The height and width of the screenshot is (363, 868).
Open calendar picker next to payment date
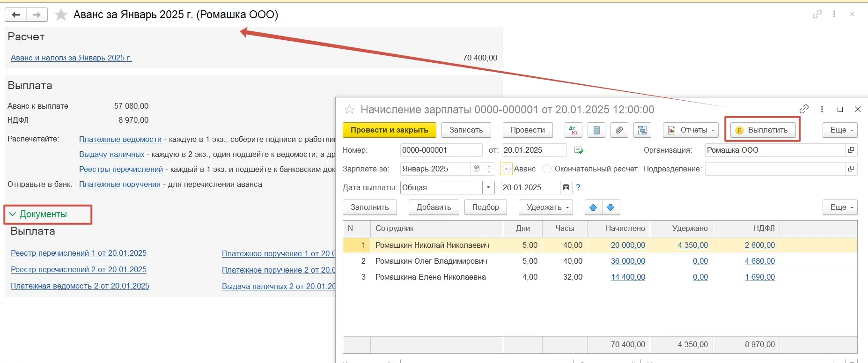566,188
